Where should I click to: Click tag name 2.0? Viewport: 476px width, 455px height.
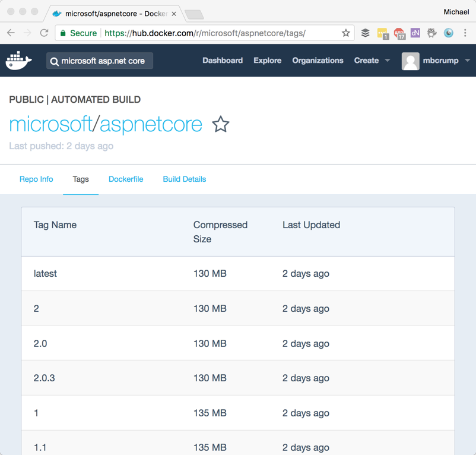(40, 343)
